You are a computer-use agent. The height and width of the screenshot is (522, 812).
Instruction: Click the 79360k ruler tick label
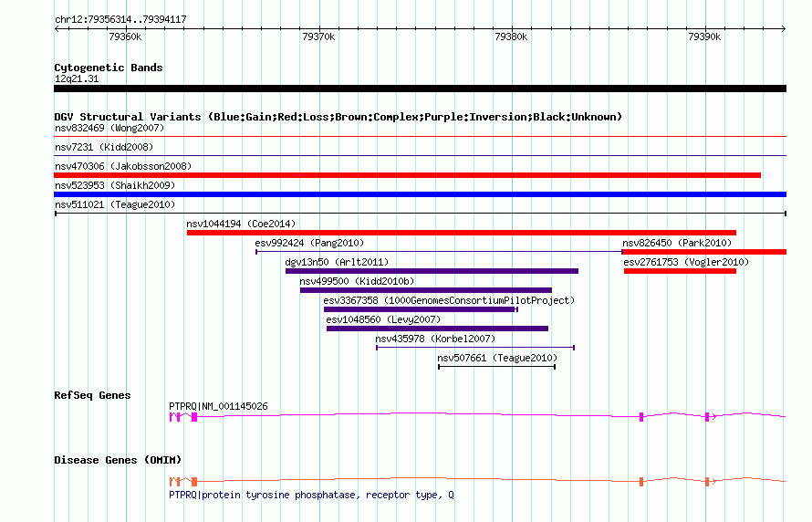point(125,37)
